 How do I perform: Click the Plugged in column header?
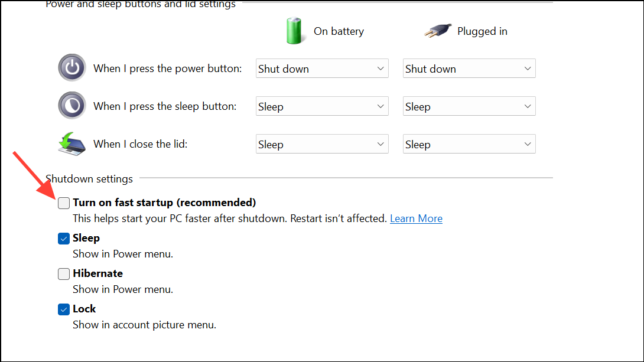coord(482,31)
